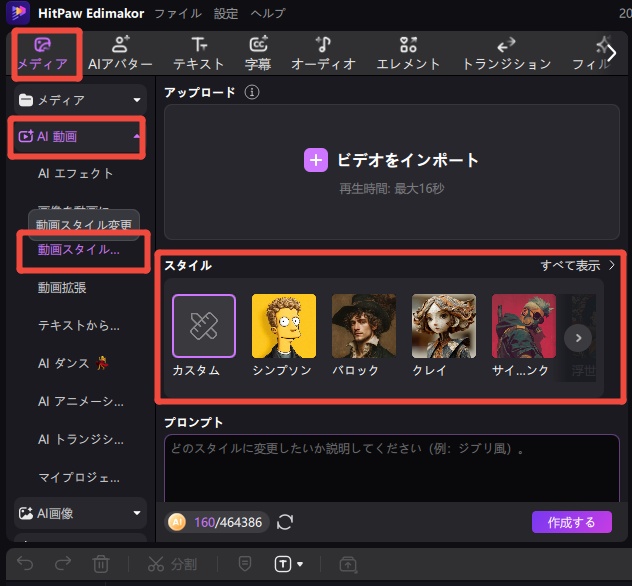632x586 pixels.
Task: Click the undo arrow icon
Action: pyautogui.click(x=25, y=563)
